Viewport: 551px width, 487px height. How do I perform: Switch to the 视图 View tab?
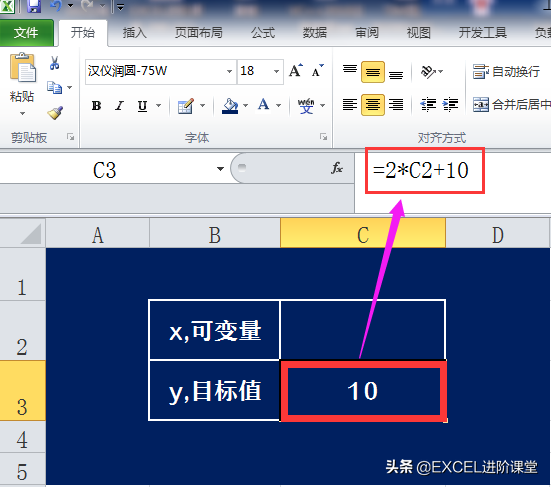click(419, 33)
